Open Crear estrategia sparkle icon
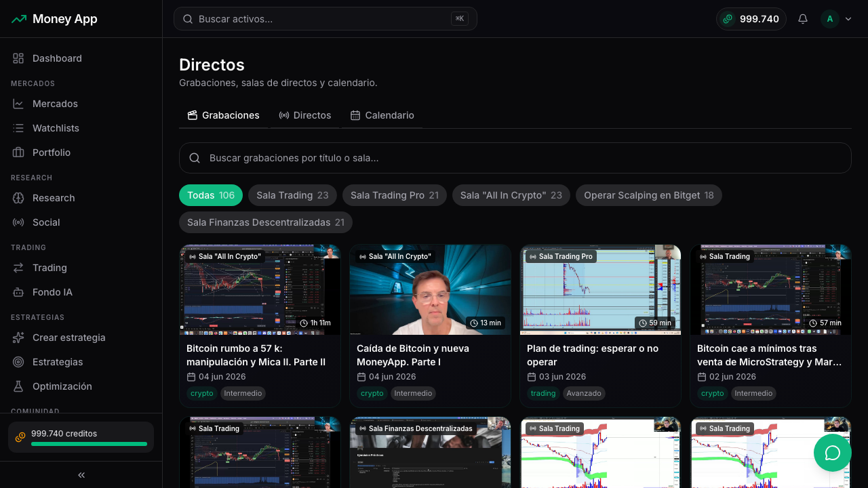 [18, 338]
